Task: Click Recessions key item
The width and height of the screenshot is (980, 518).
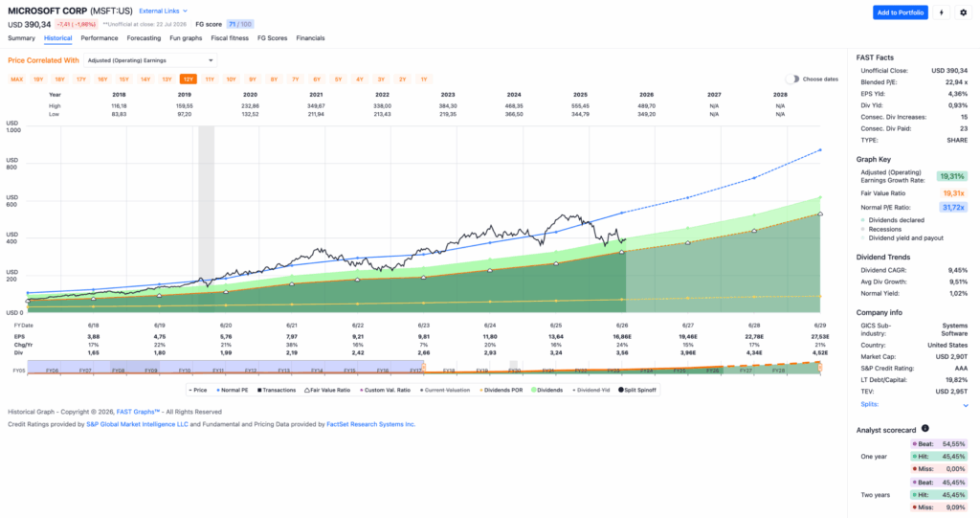Action: 880,229
